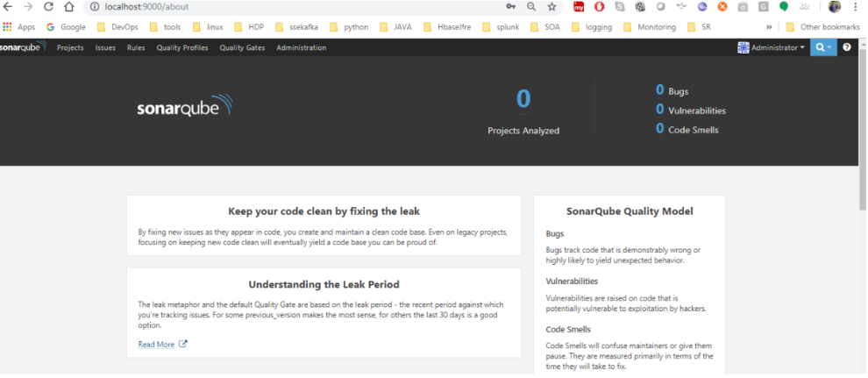
Task: Open the help question mark icon
Action: 847,47
